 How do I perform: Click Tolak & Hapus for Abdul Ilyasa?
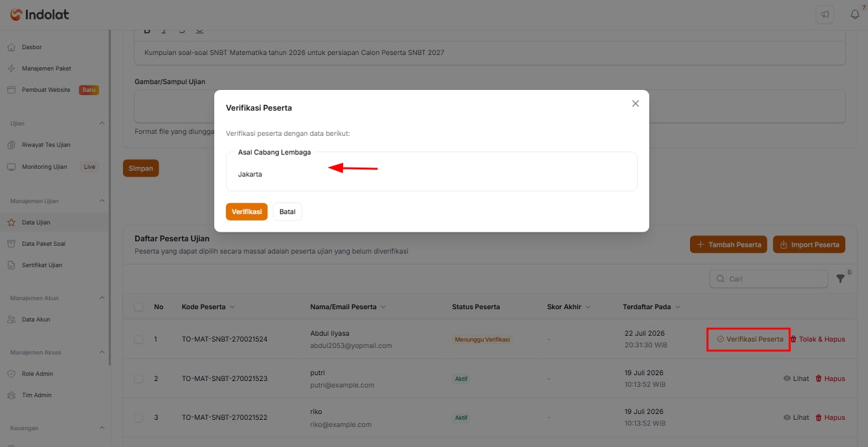pyautogui.click(x=818, y=340)
